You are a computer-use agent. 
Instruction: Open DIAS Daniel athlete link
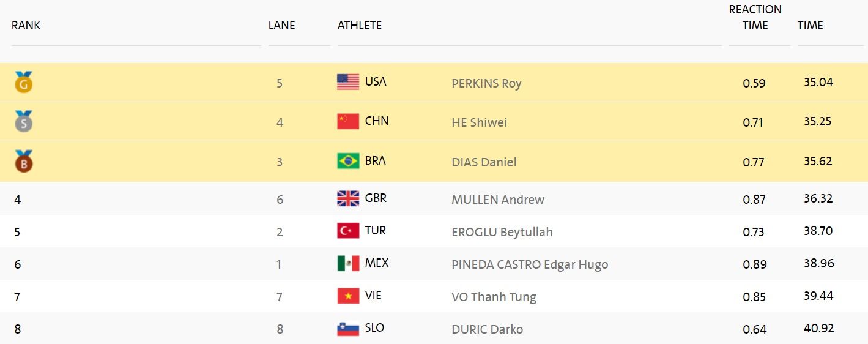coord(484,162)
